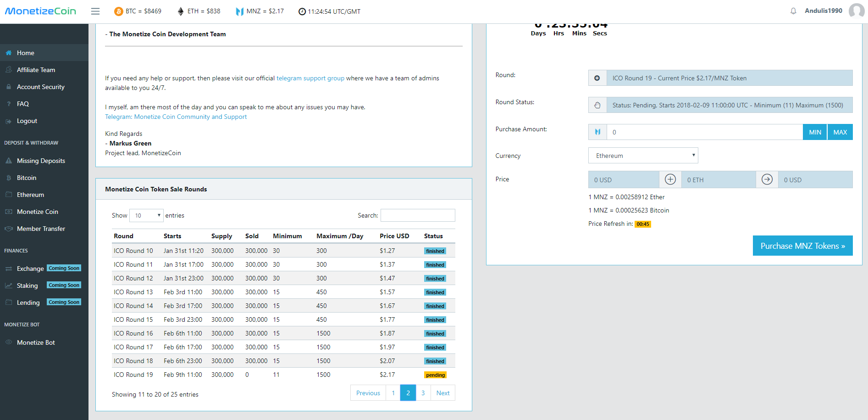
Task: Click the MonetizeCoin logo
Action: pyautogui.click(x=40, y=11)
